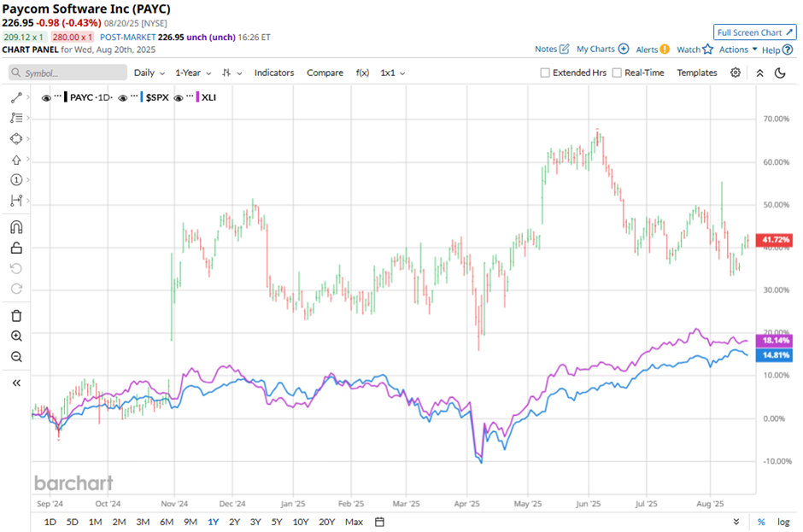The image size is (803, 532).
Task: Select the 1D time range
Action: [50, 522]
